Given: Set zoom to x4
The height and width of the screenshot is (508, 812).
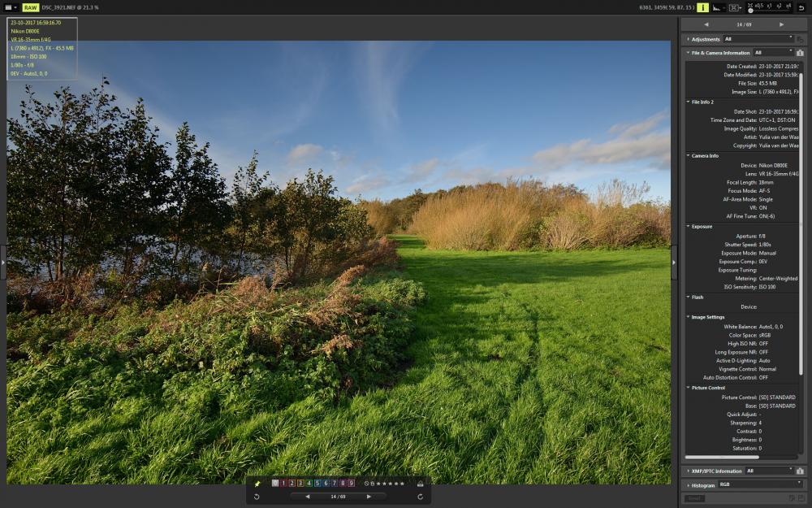Looking at the screenshot, I should coord(788,6).
